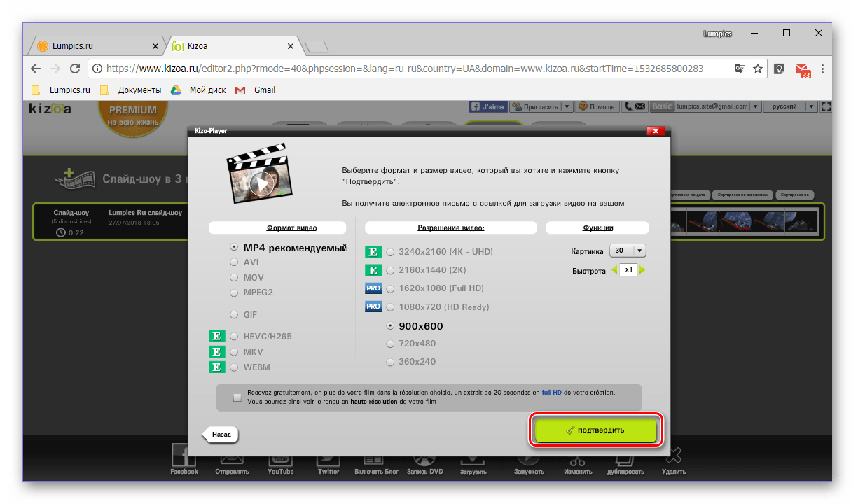This screenshot has height=504, width=858.
Task: Decrease Быстрота speed with left arrow
Action: [x=614, y=270]
